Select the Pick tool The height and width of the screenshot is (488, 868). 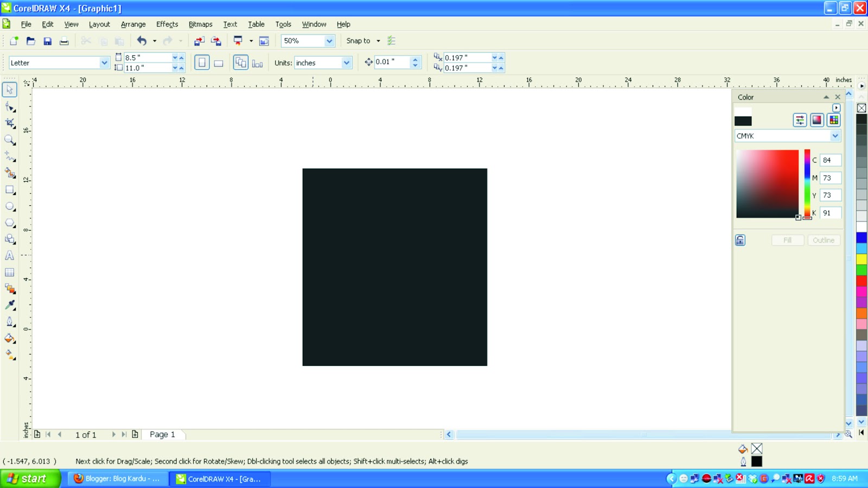click(10, 90)
